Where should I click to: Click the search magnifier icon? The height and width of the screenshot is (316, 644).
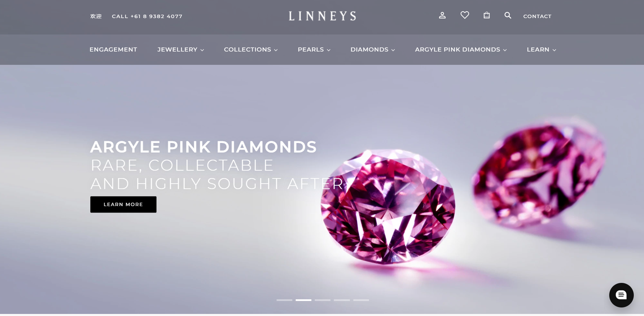(508, 15)
